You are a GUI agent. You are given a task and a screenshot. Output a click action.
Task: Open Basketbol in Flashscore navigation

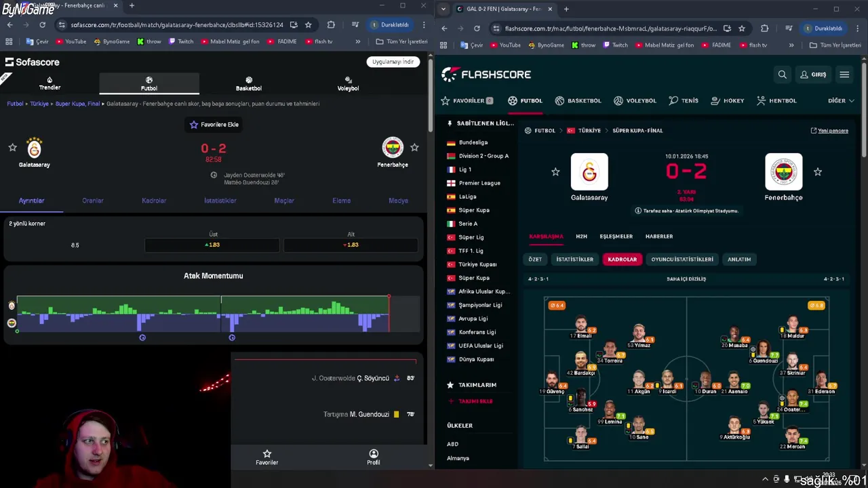(578, 100)
